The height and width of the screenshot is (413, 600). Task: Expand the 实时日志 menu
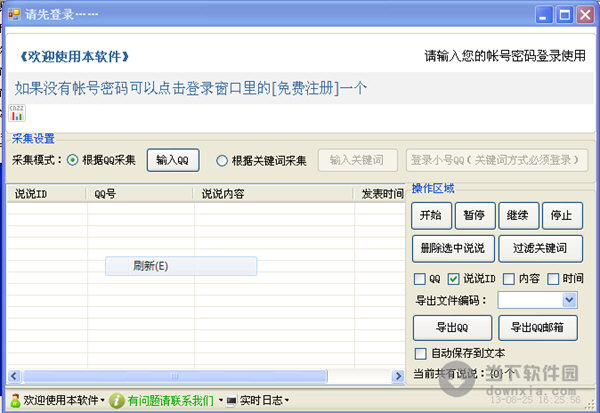pos(287,401)
